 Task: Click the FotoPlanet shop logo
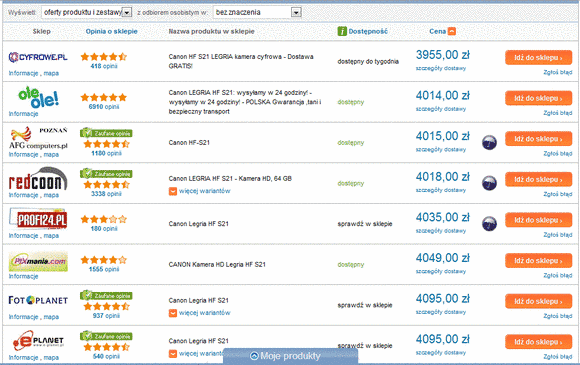click(x=38, y=300)
